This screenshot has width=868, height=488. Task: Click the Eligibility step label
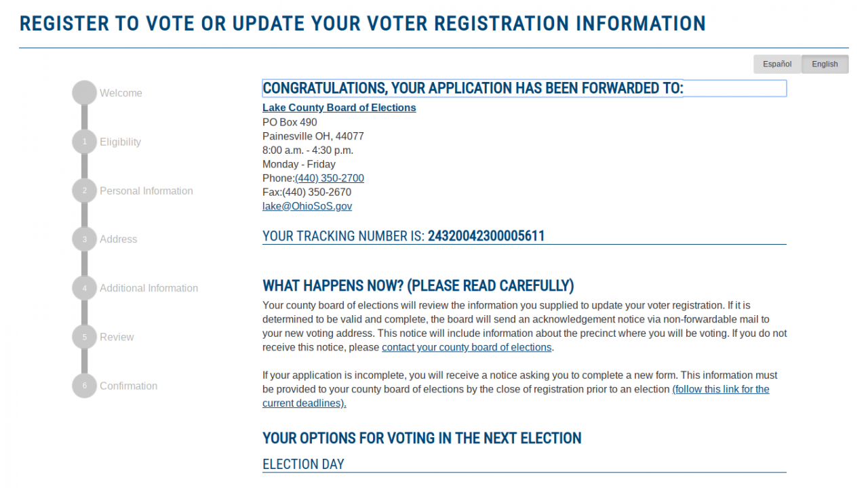(x=121, y=142)
